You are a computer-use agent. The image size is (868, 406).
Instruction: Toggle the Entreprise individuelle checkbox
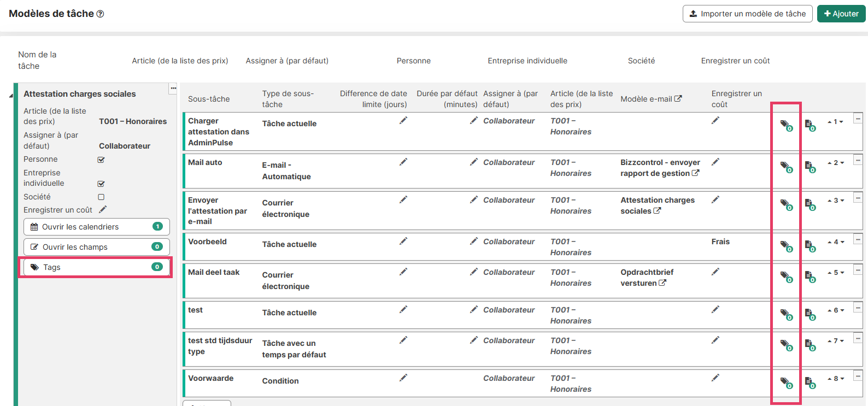tap(101, 184)
